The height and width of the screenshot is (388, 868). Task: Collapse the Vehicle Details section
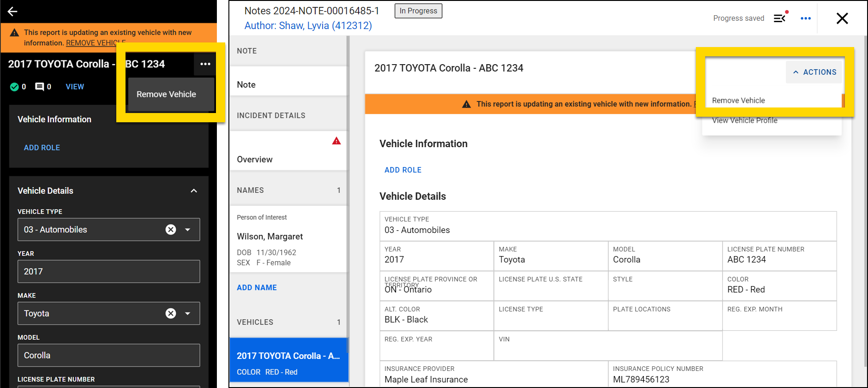point(194,191)
